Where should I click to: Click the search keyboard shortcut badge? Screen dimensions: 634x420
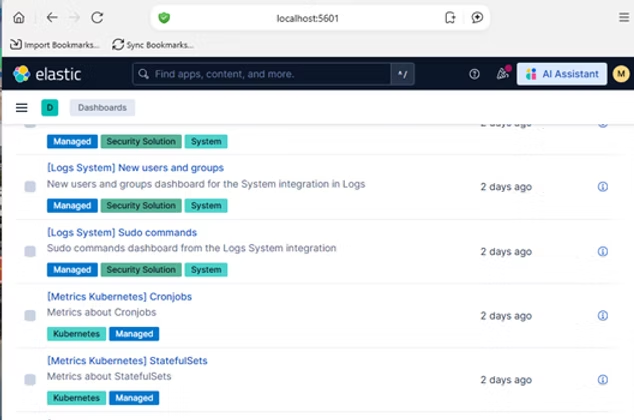pyautogui.click(x=402, y=74)
